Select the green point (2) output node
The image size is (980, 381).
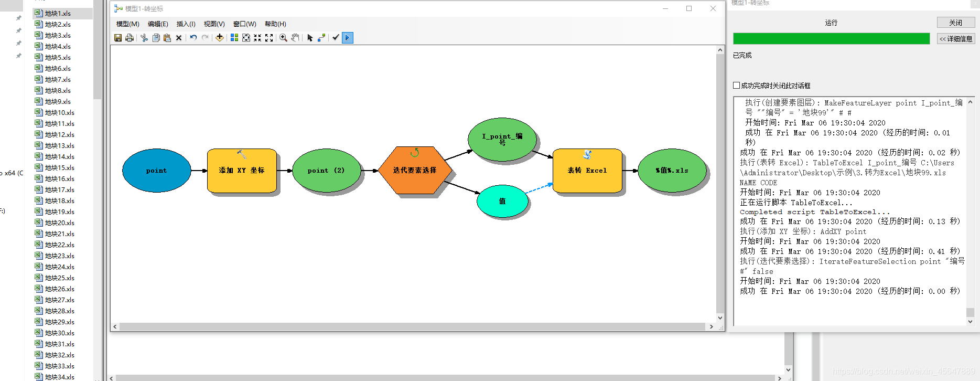pos(326,171)
